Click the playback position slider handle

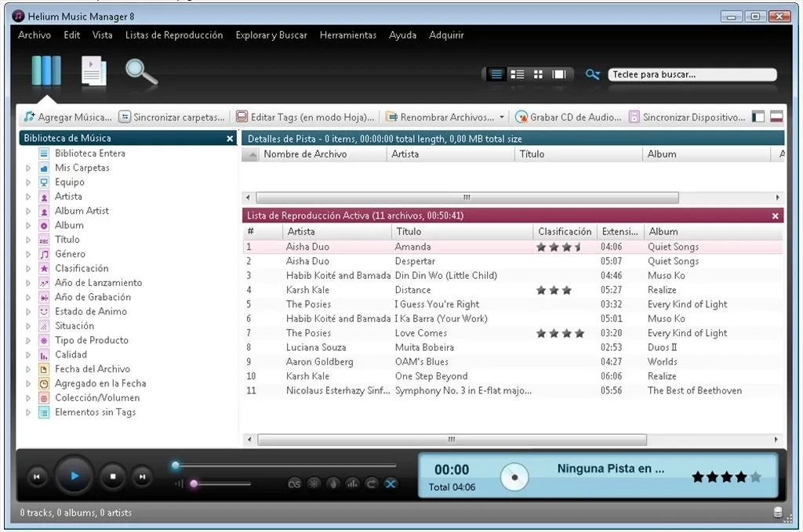(x=176, y=465)
